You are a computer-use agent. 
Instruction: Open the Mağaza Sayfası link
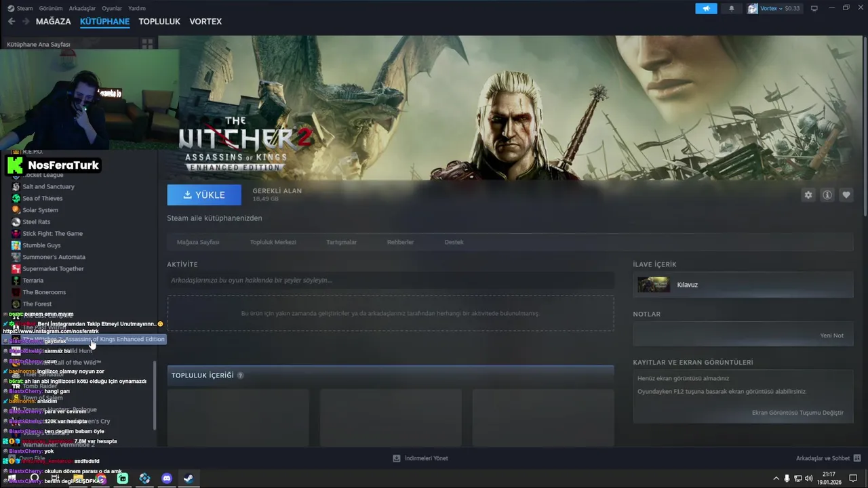[198, 242]
